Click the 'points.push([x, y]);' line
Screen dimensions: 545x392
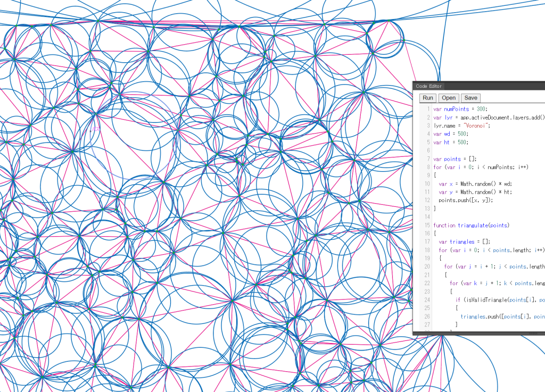466,201
